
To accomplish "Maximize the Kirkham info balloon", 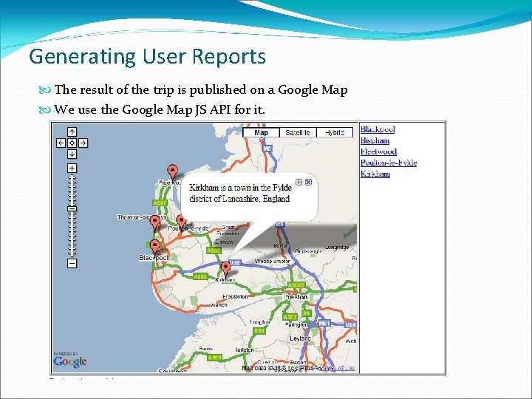I will click(299, 183).
